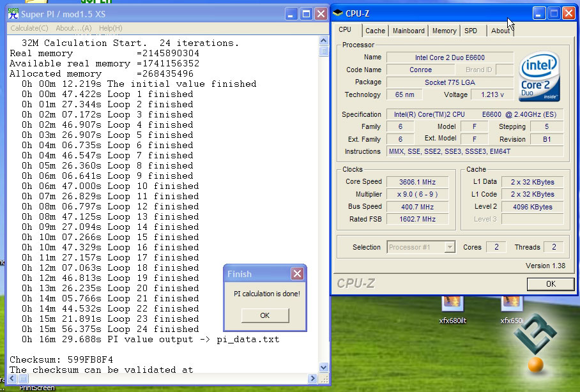Screen dimensions: 580x392
Task: Close the CPU-Z window
Action: 569,13
